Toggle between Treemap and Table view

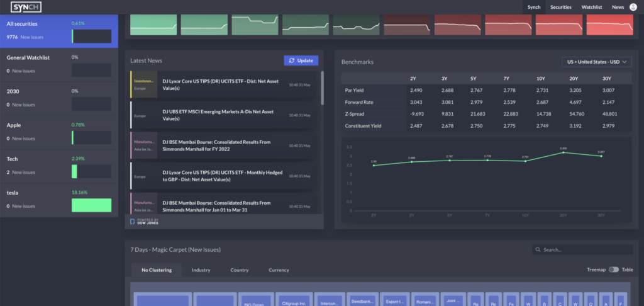[x=613, y=269]
